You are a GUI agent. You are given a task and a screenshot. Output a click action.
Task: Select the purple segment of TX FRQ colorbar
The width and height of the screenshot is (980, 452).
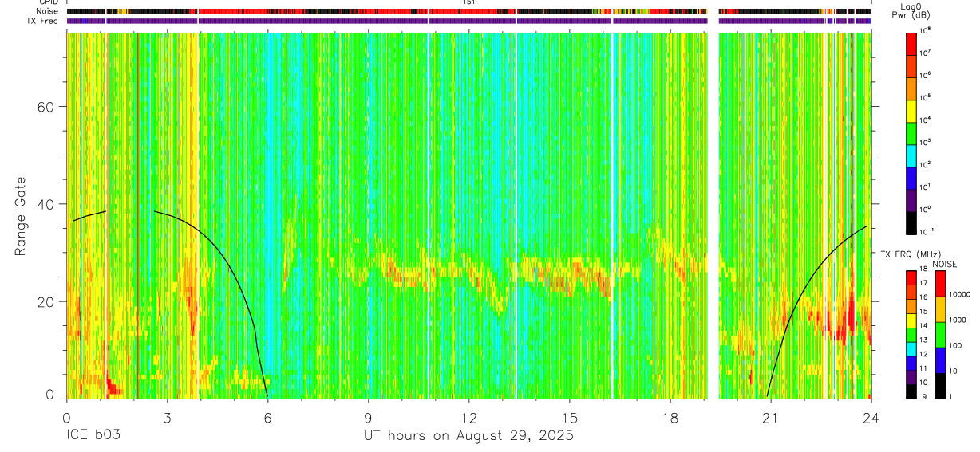[911, 377]
